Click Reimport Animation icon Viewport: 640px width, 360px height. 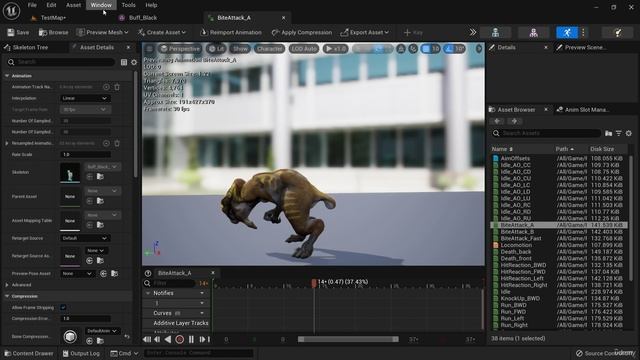[x=204, y=32]
